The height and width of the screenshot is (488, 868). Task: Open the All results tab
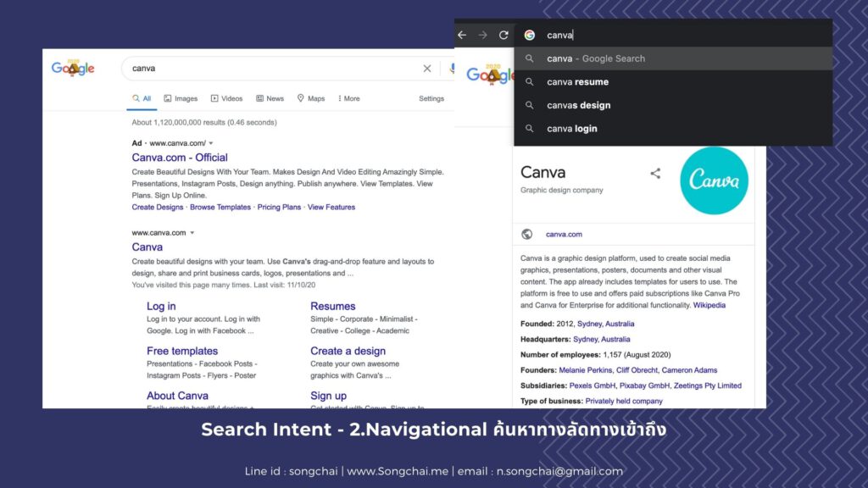[x=142, y=98]
